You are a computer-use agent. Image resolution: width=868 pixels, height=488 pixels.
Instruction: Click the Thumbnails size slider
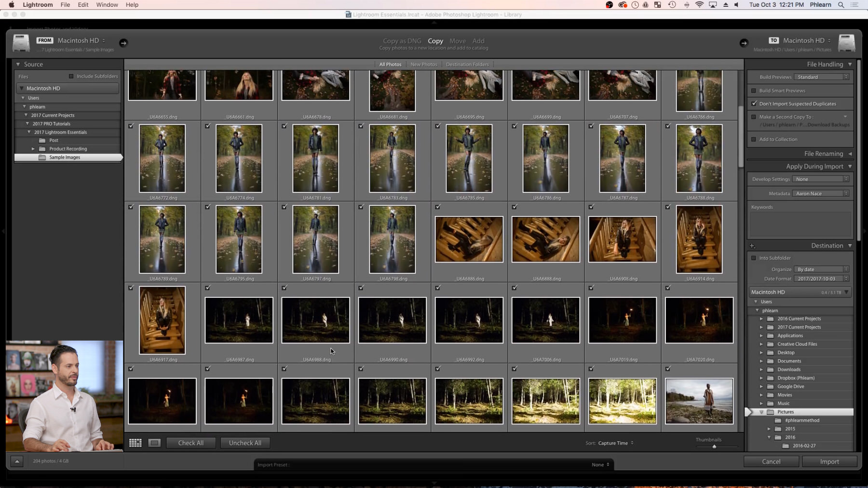pos(714,447)
